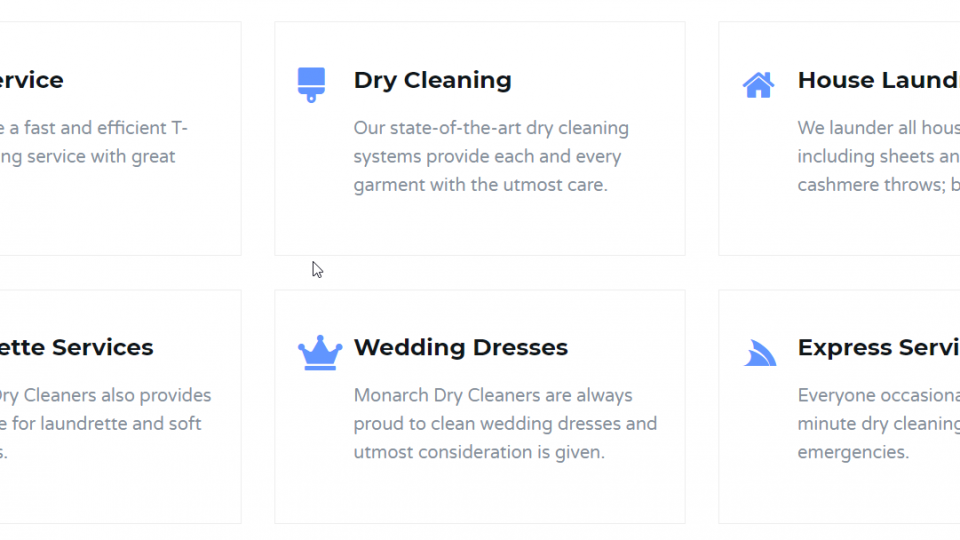Click the Laundrette Services heading
The height and width of the screenshot is (540, 960).
click(x=77, y=347)
